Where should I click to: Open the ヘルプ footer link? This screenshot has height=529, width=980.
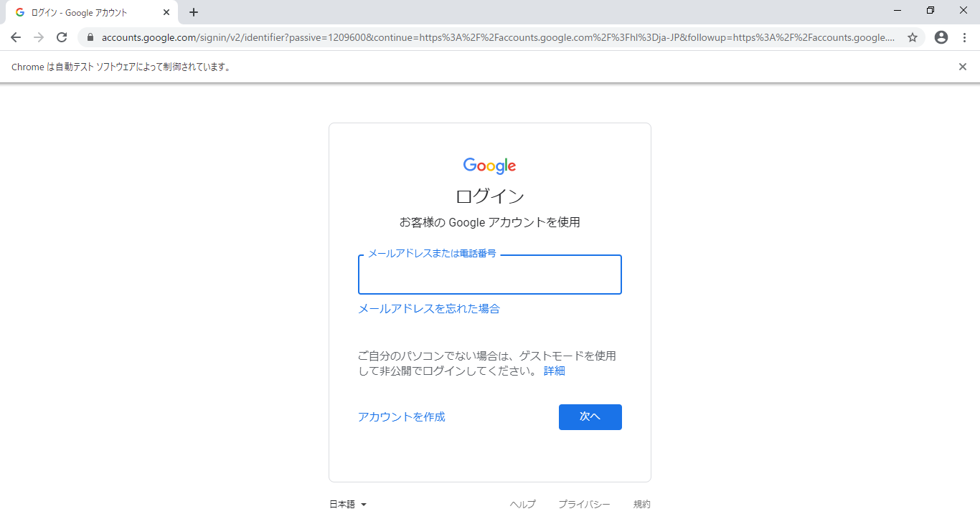coord(523,505)
